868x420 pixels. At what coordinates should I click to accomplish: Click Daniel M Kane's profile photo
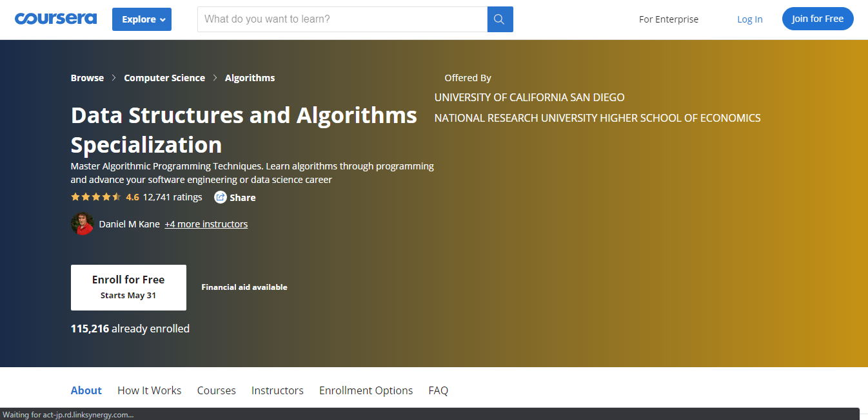(x=82, y=224)
